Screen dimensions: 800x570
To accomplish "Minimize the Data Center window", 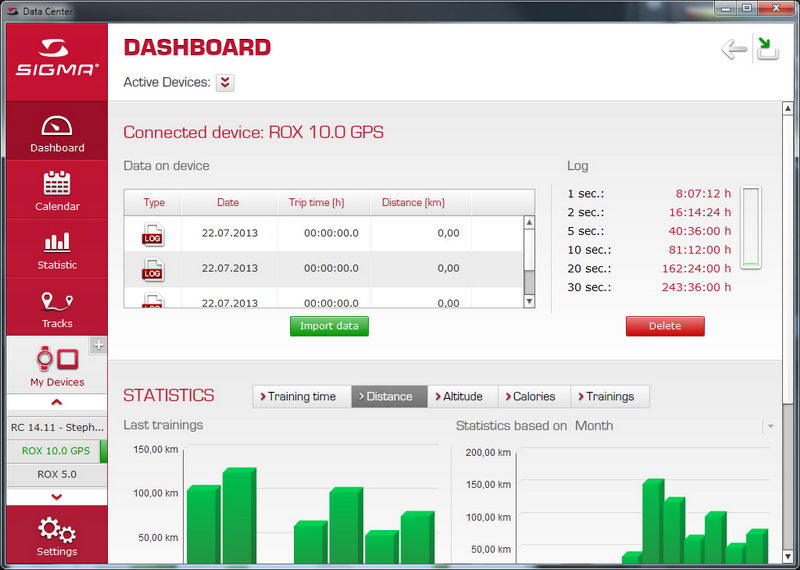I will tap(726, 8).
